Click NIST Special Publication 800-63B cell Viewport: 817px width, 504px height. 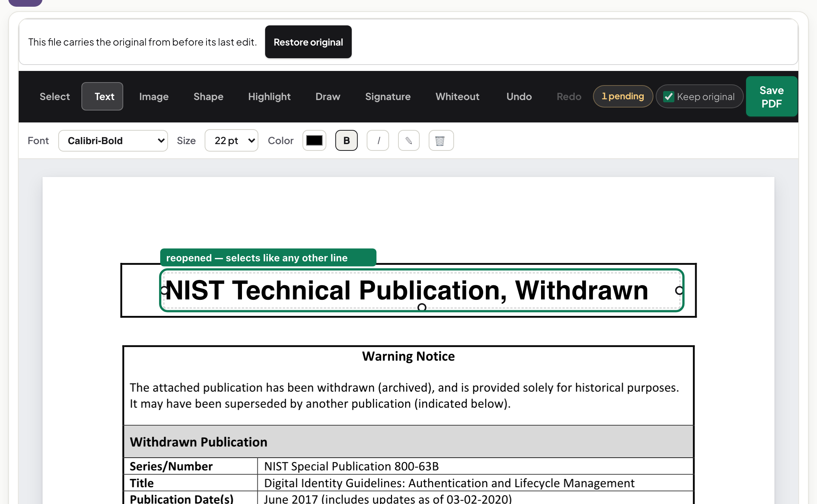pyautogui.click(x=475, y=466)
